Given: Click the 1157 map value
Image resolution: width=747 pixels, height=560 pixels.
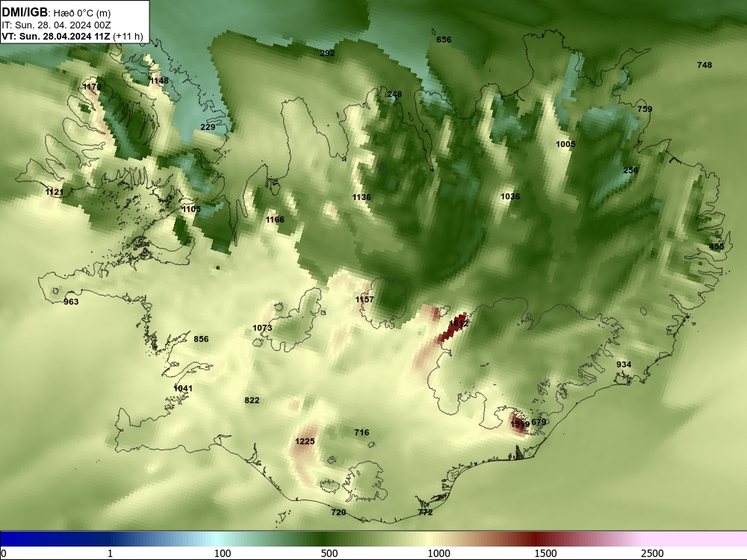Looking at the screenshot, I should (365, 299).
